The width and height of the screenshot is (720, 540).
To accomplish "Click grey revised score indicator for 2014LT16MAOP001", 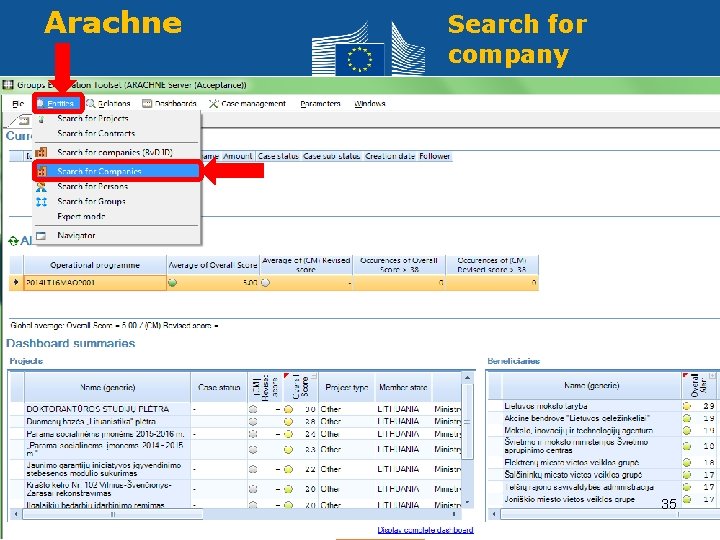I will click(x=265, y=283).
